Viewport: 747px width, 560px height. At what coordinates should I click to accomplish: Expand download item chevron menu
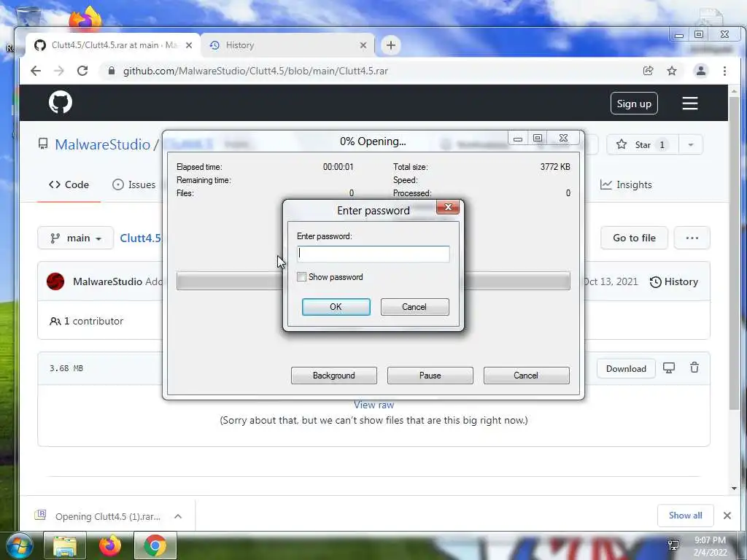tap(178, 516)
